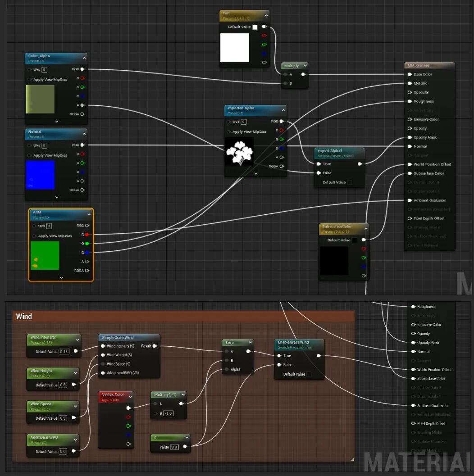This screenshot has width=474, height=476.
Task: Collapse the Normal node with its chevron
Action: [x=84, y=134]
